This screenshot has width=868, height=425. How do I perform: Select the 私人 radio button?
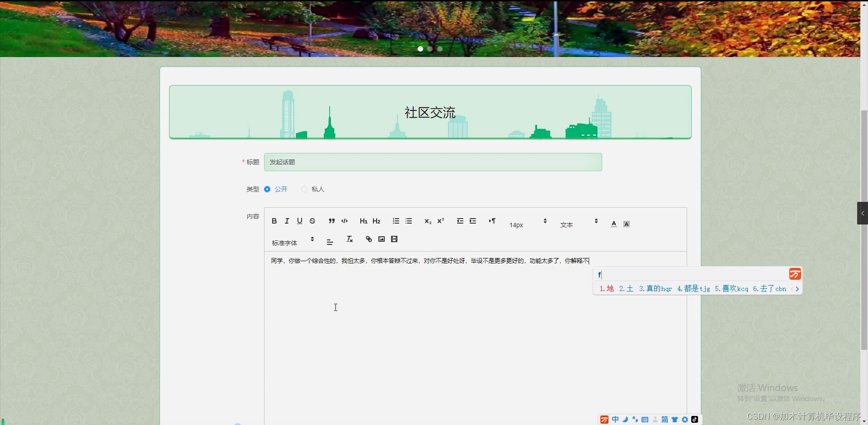click(x=304, y=189)
